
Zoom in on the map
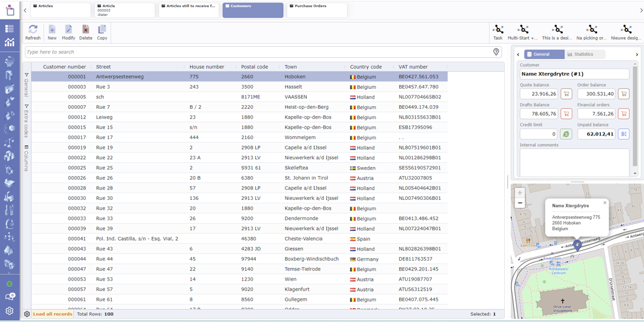tap(520, 193)
